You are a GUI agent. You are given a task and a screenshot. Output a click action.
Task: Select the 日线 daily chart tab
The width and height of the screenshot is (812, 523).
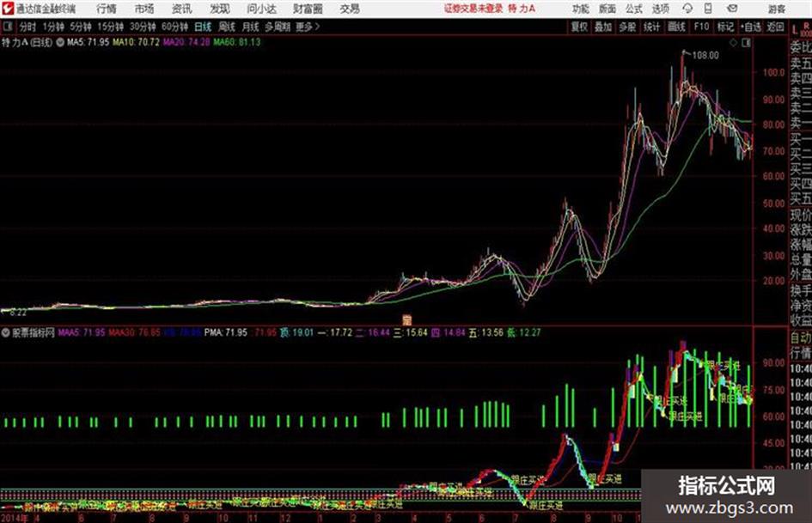[x=203, y=27]
